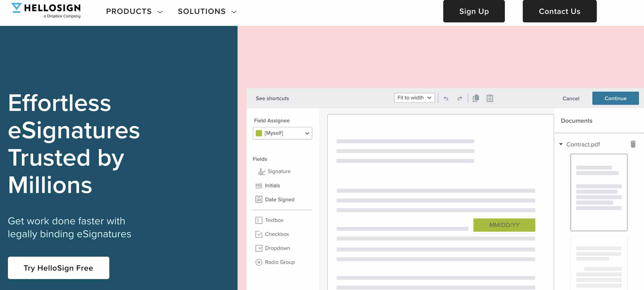Click the Sign Up button
This screenshot has height=290, width=644.
474,11
